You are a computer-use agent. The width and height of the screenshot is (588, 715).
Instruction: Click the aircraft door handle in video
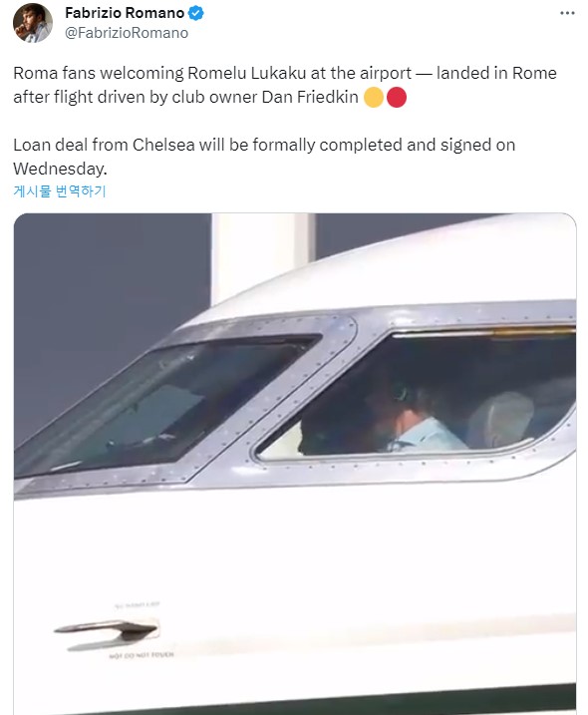pyautogui.click(x=107, y=629)
